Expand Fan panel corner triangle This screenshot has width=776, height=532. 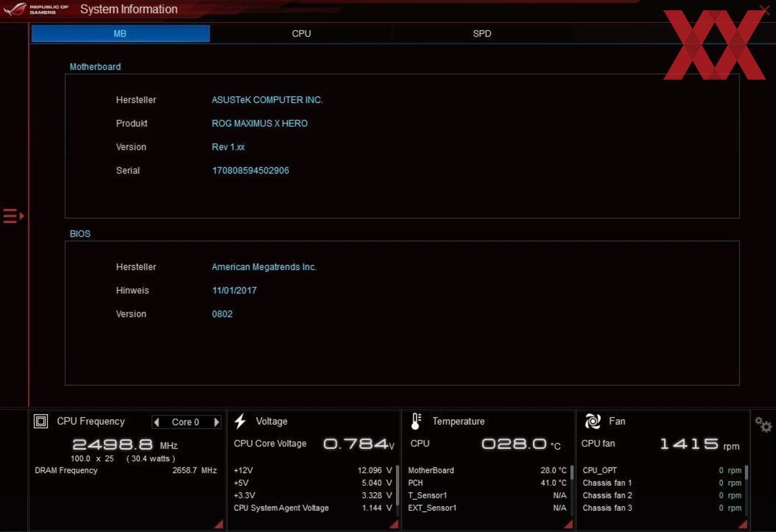[743, 524]
